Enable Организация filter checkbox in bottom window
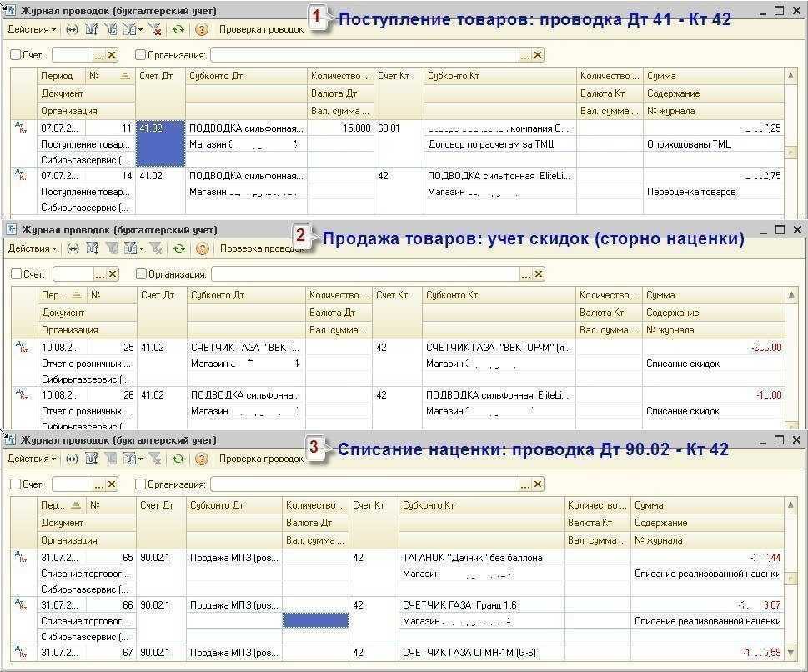This screenshot has height=672, width=808. 140,484
